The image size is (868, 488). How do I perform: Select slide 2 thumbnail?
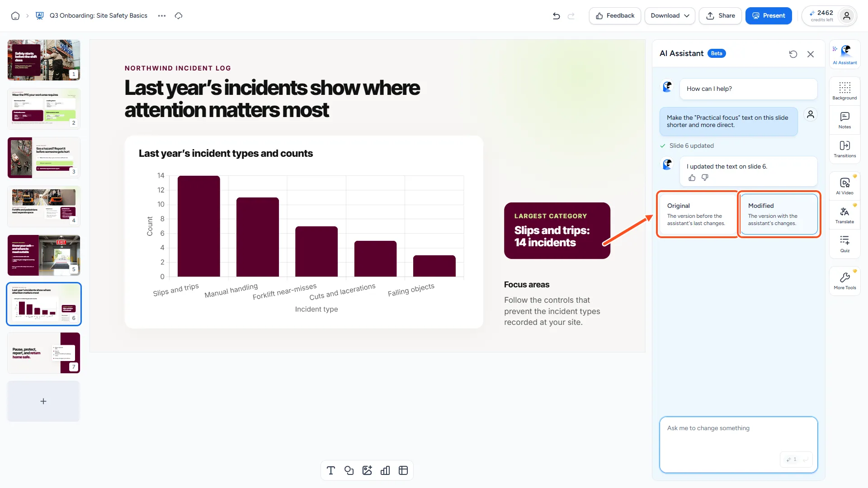tap(44, 109)
